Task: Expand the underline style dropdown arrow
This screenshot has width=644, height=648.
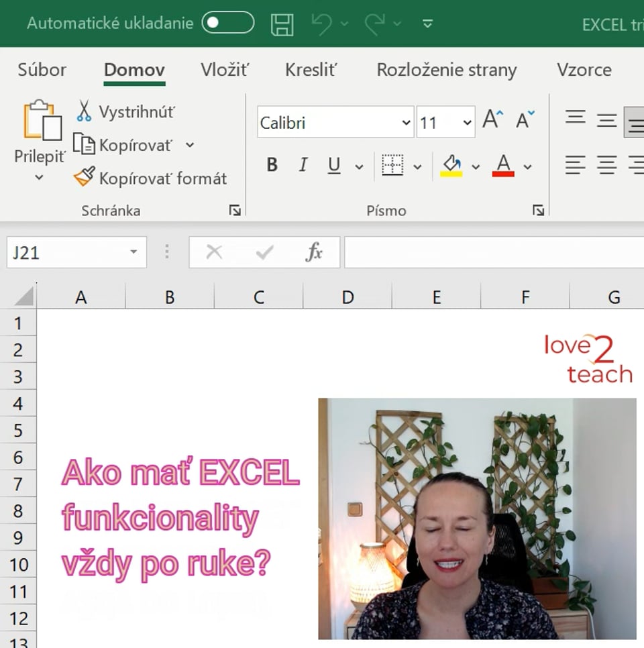Action: (x=359, y=167)
